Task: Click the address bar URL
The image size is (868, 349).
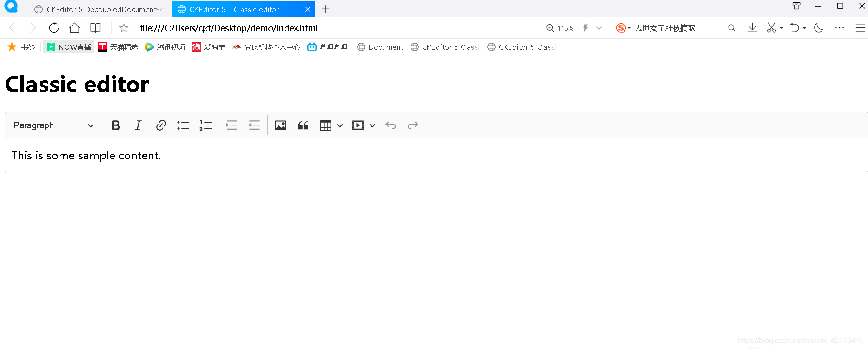Action: [x=229, y=28]
